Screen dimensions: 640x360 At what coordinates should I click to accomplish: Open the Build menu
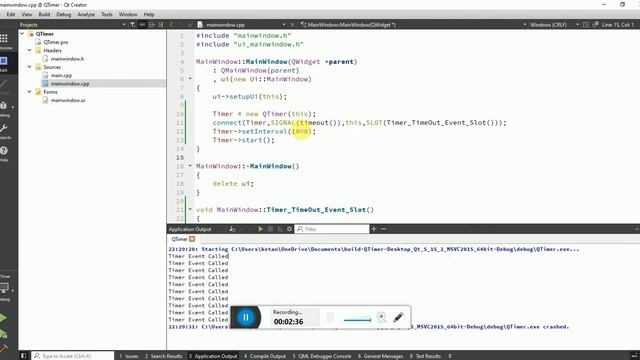[44, 14]
